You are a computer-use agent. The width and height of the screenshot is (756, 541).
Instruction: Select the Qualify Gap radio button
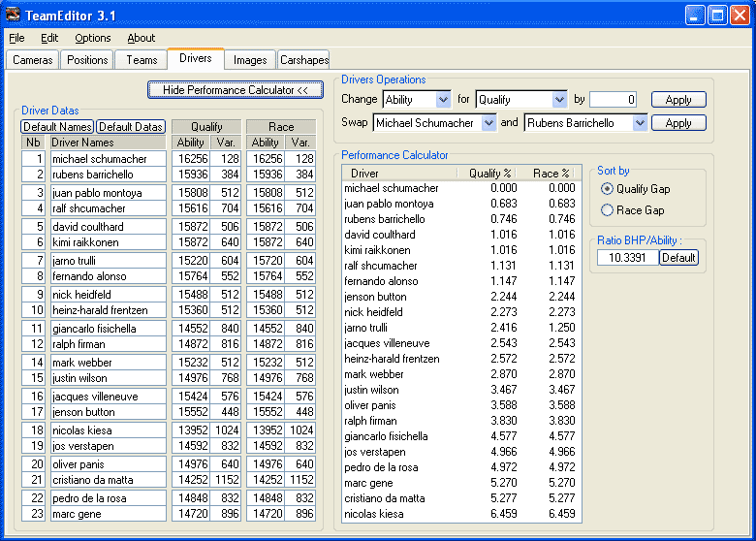(608, 189)
